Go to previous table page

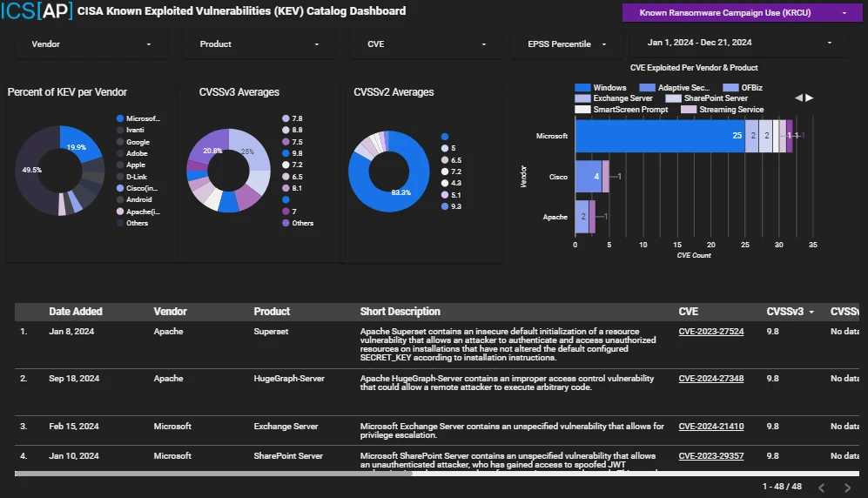[821, 487]
